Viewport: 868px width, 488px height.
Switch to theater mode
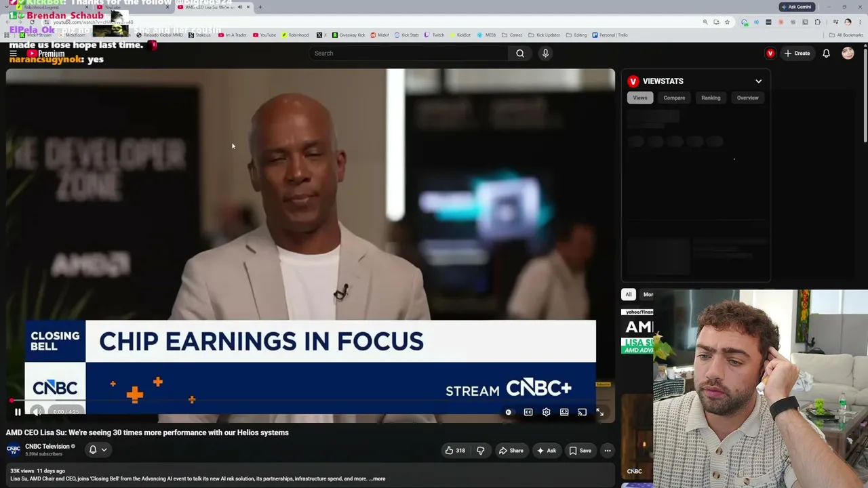click(x=564, y=412)
